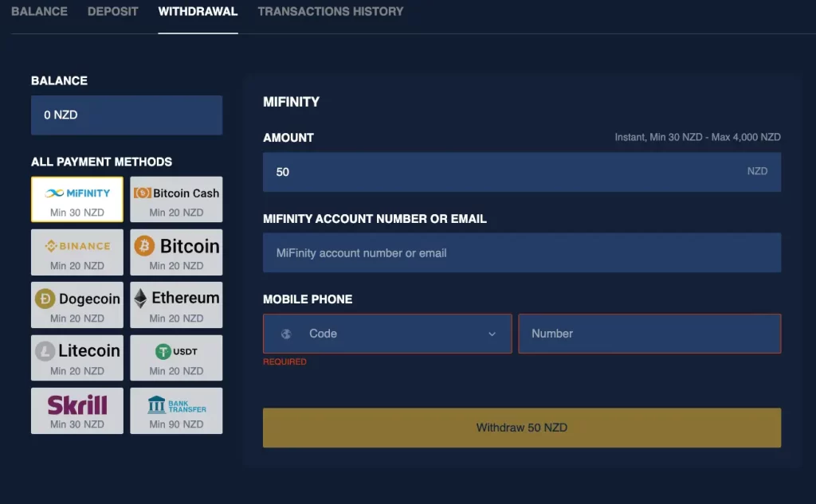Click the ALL PAYMENT METHODS heading
This screenshot has height=504, width=816.
point(101,162)
